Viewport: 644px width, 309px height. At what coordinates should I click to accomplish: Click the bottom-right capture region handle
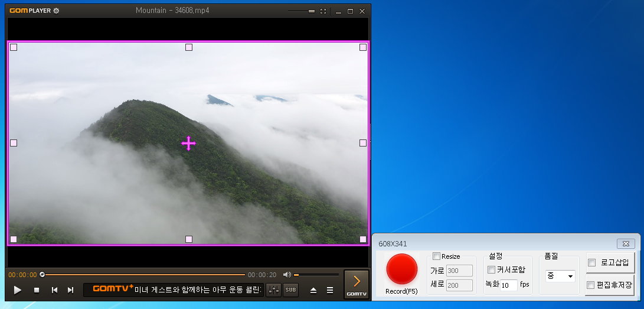pos(363,239)
